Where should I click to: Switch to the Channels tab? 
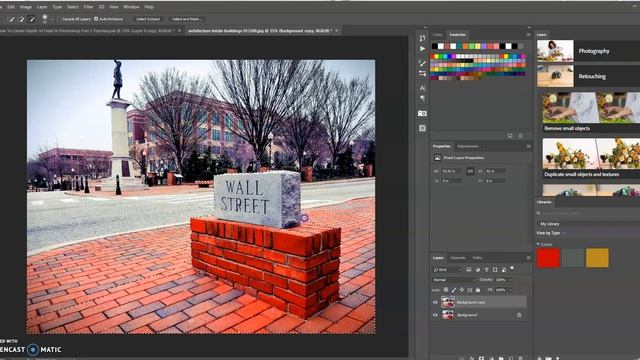pos(458,258)
